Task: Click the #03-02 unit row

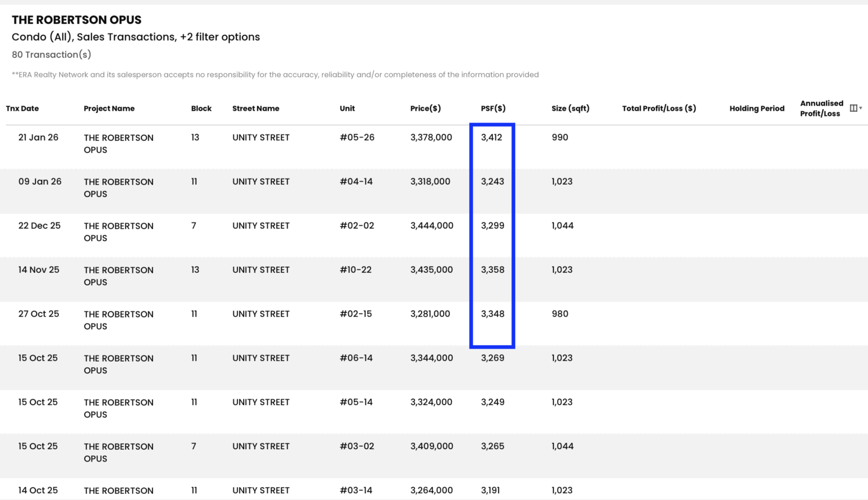Action: coord(434,456)
